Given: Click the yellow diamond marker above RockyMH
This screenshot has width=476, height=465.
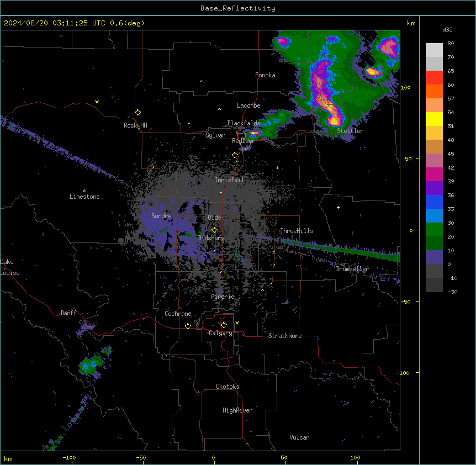Looking at the screenshot, I should (138, 113).
